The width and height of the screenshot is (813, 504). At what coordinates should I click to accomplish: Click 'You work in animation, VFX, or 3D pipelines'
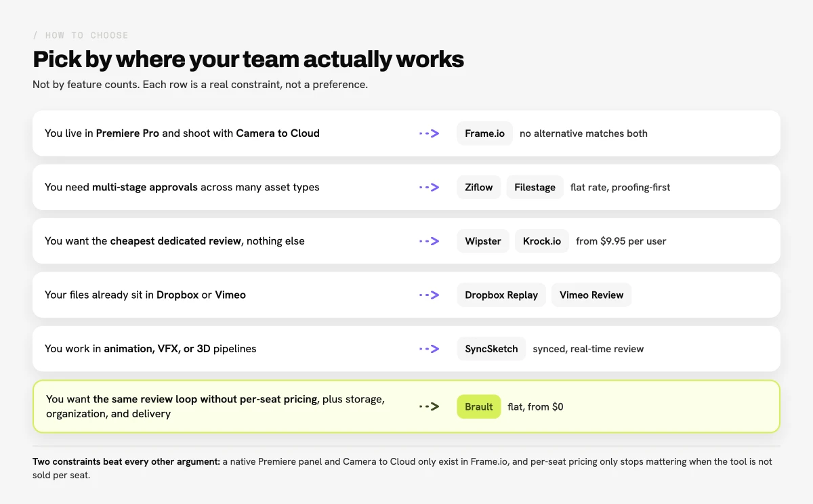pos(150,349)
